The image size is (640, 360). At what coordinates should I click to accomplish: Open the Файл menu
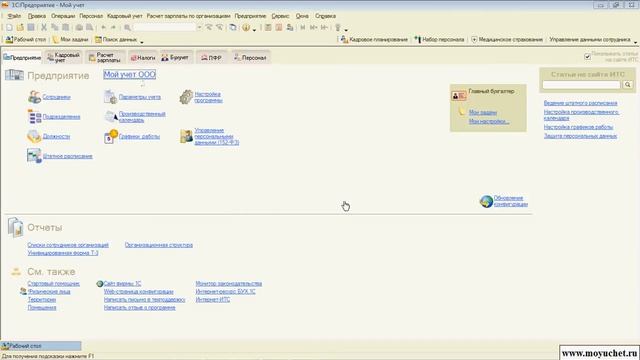[14, 16]
